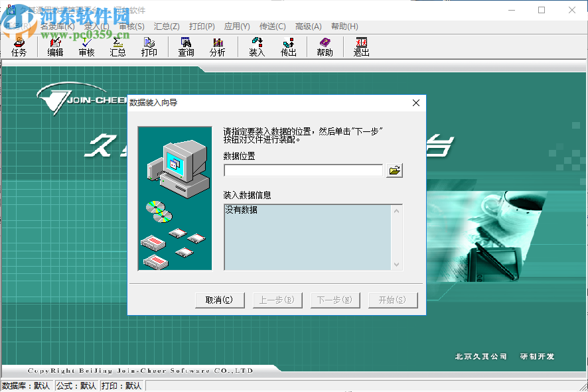The width and height of the screenshot is (588, 392).
Task: Click status bar 公式：默认 entry
Action: 76,386
